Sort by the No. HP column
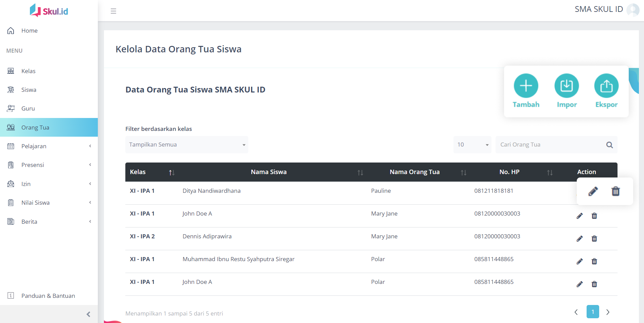644x323 pixels. point(550,172)
